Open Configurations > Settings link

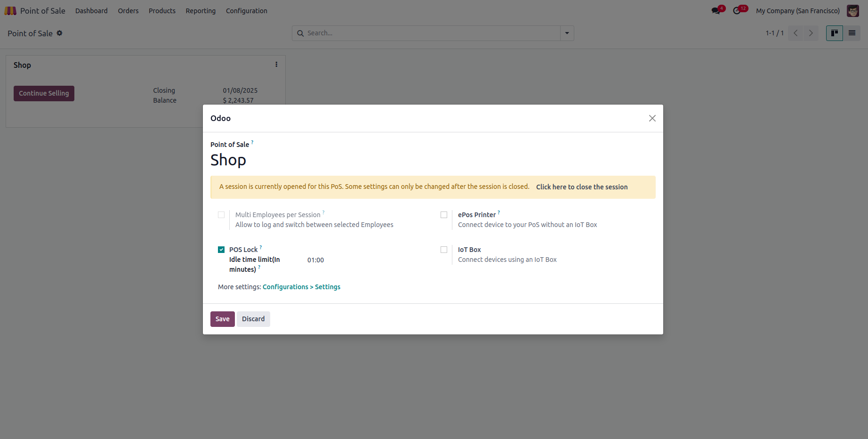(x=301, y=287)
